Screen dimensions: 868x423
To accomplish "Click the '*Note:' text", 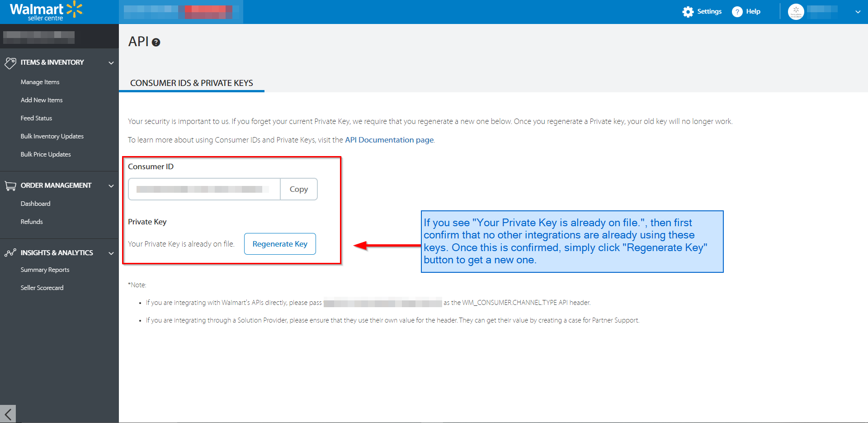I will pos(137,285).
